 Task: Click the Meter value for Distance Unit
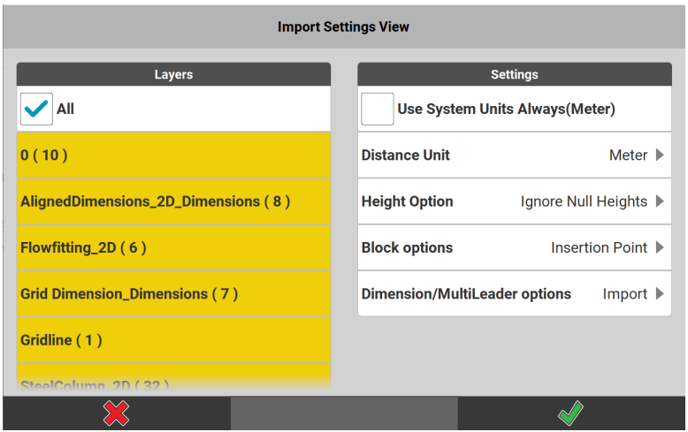click(x=628, y=155)
